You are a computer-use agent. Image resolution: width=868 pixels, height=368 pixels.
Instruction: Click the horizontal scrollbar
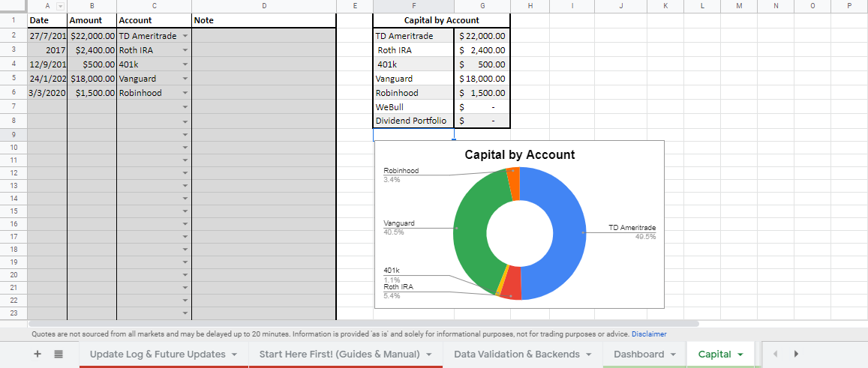(364, 324)
